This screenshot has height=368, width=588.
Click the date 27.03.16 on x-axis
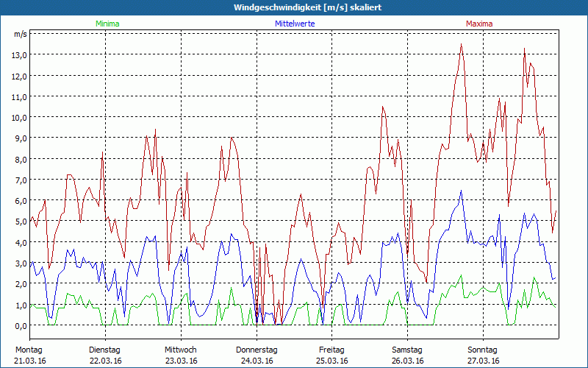(x=483, y=361)
